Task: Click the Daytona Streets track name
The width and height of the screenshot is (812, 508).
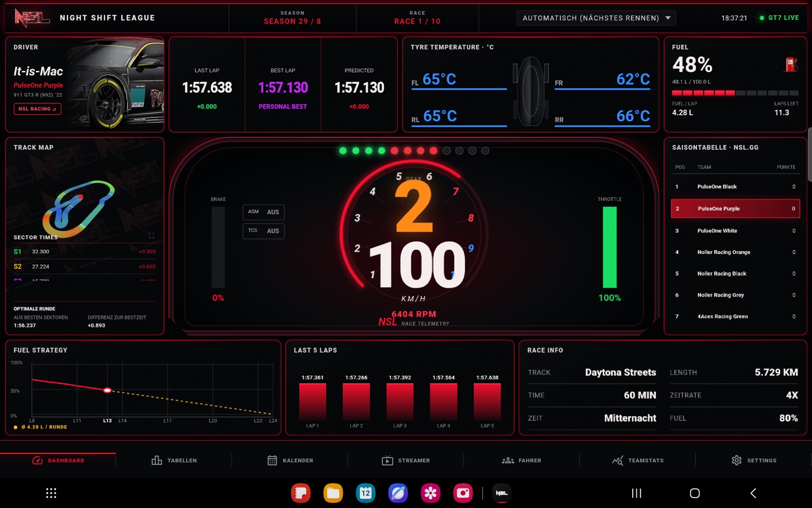Action: click(621, 372)
